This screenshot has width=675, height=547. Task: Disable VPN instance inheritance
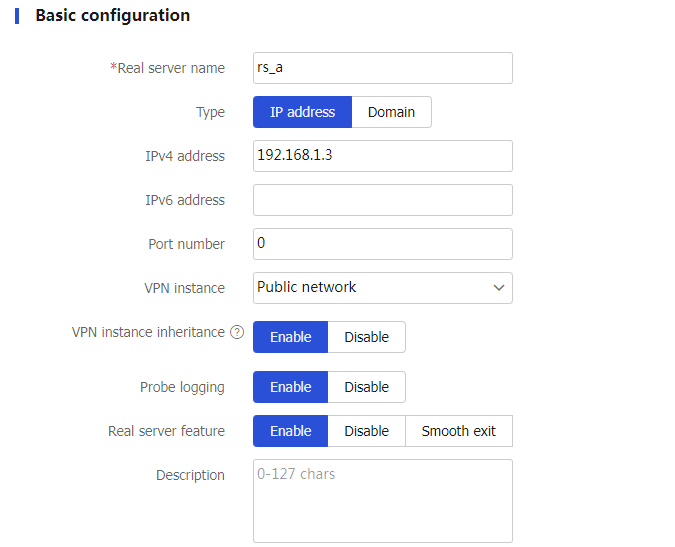tap(366, 337)
